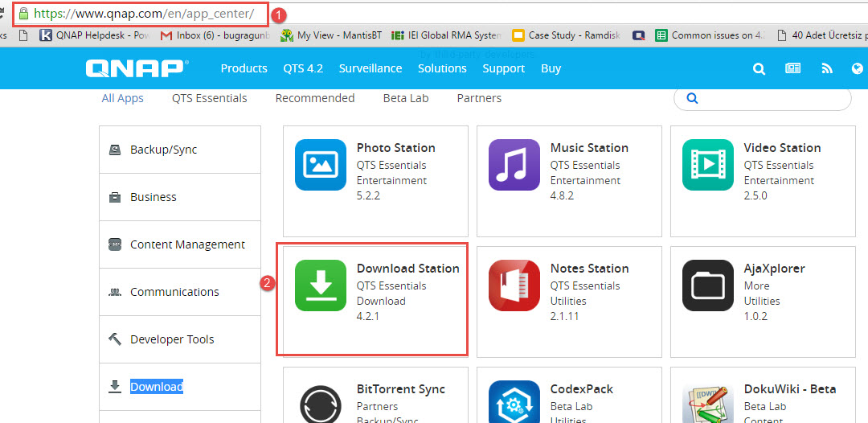This screenshot has width=868, height=423.
Task: Open the Solutions menu
Action: [442, 68]
